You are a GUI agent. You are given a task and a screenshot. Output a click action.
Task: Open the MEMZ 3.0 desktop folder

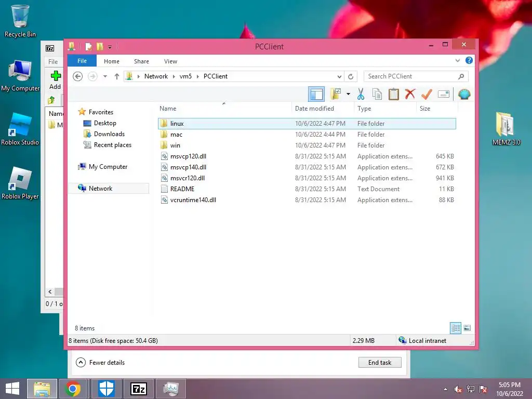click(506, 129)
